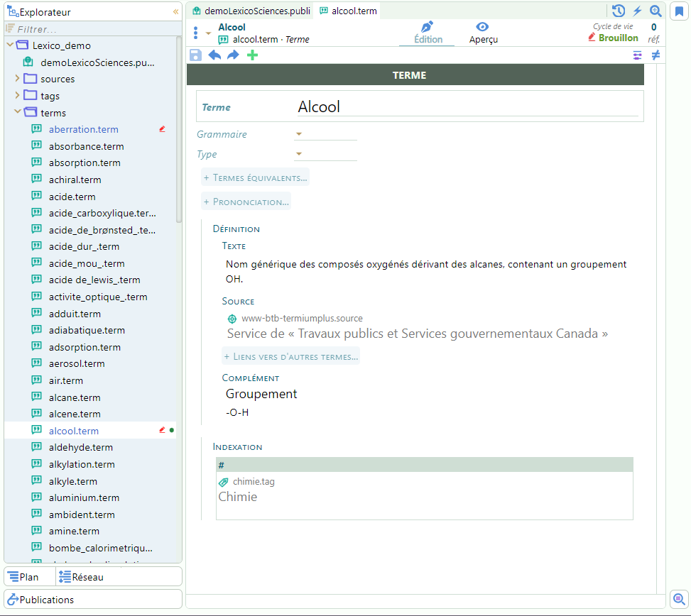
Task: Select aldehyde.term
Action: 81,447
